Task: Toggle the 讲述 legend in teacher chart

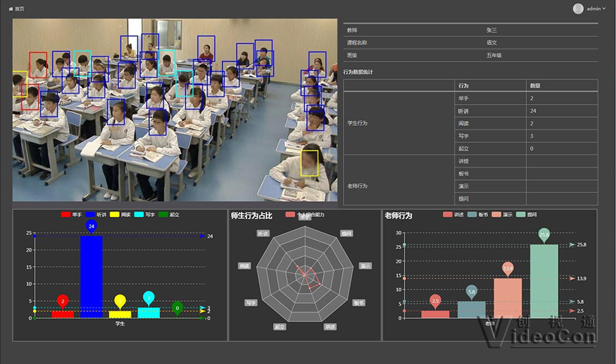Action: click(x=454, y=215)
